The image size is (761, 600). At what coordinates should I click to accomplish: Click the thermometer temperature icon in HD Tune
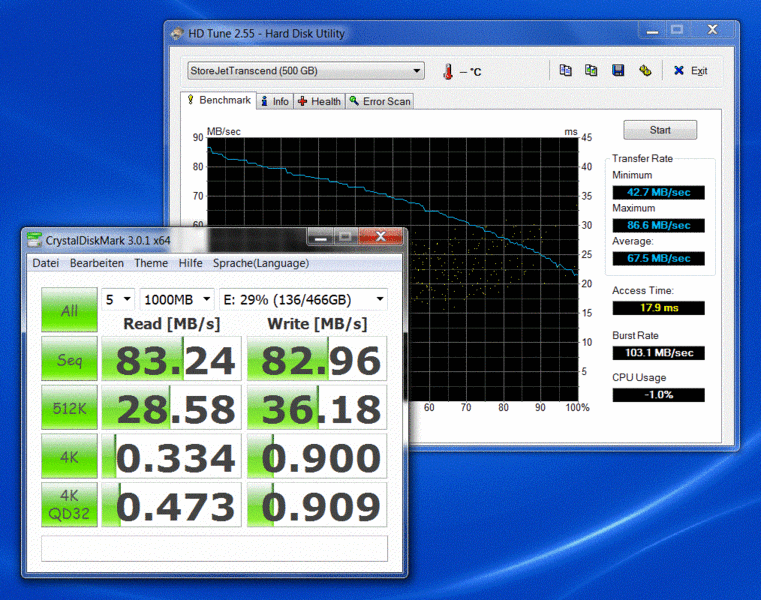tap(448, 72)
